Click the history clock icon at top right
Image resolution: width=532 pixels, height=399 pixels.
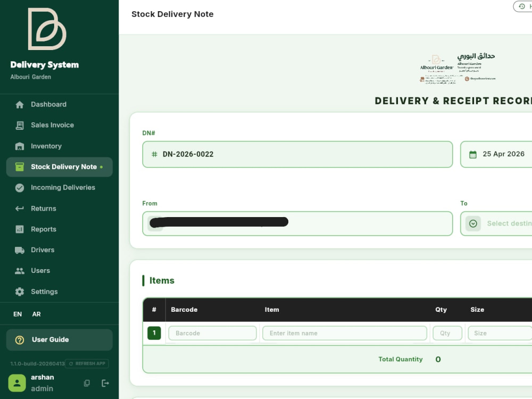click(x=522, y=6)
